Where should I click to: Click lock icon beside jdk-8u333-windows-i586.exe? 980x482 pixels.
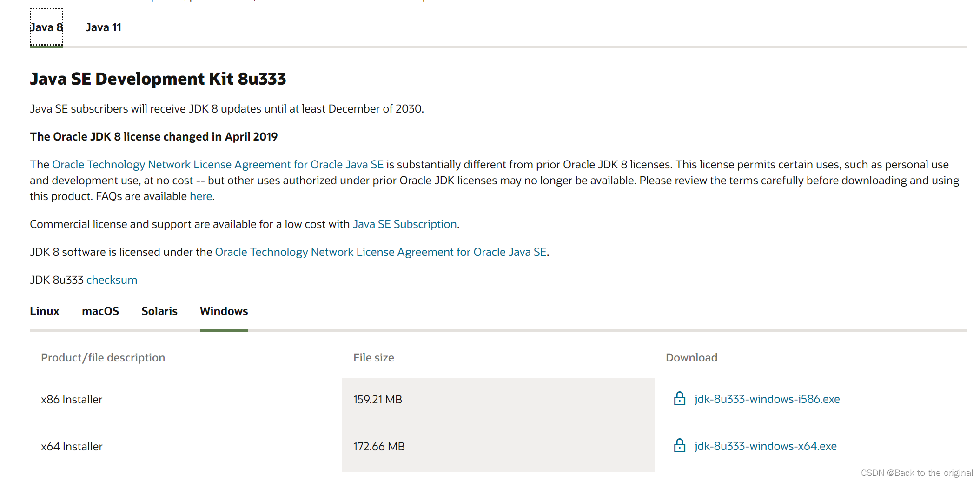tap(679, 399)
